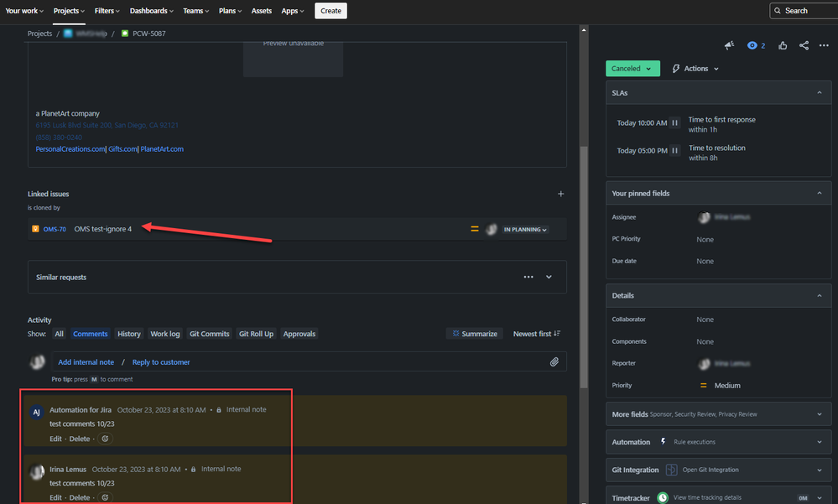Viewport: 838px width, 504px height.
Task: Click the OMS-70 issue type icon
Action: [35, 229]
